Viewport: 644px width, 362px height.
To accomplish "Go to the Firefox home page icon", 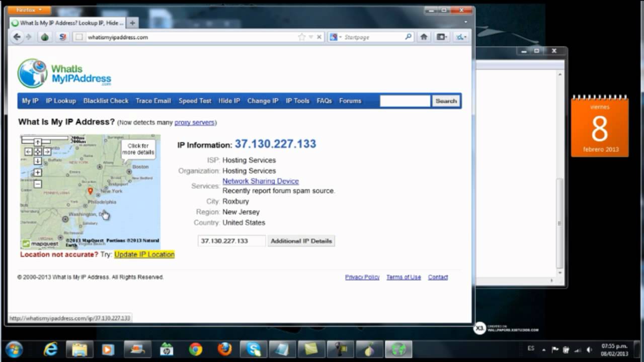I will tap(424, 37).
